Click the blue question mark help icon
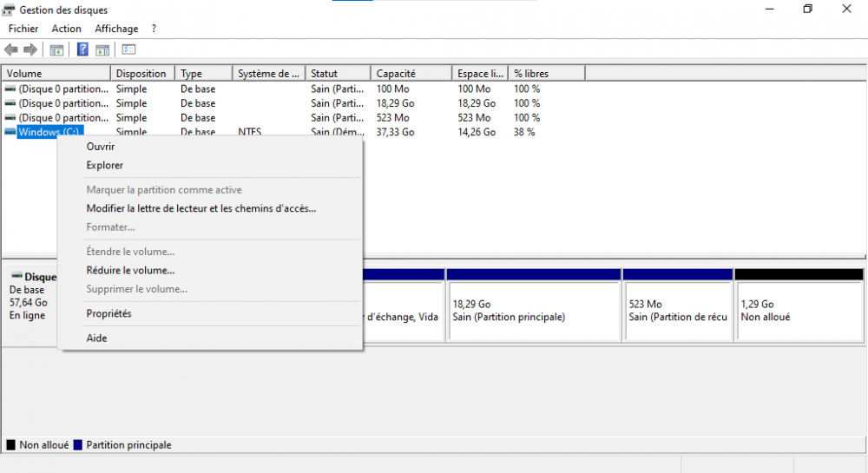Screen dimensions: 868x473 (82, 49)
